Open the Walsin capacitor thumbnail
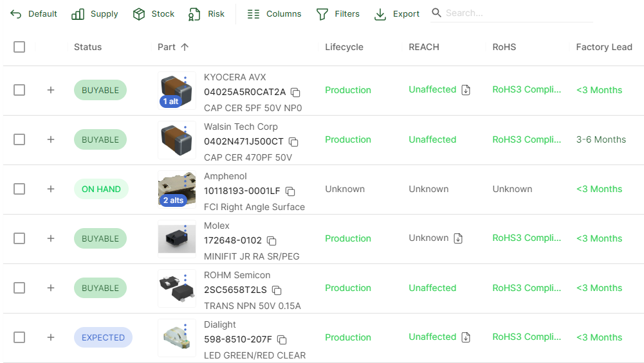 click(x=177, y=140)
